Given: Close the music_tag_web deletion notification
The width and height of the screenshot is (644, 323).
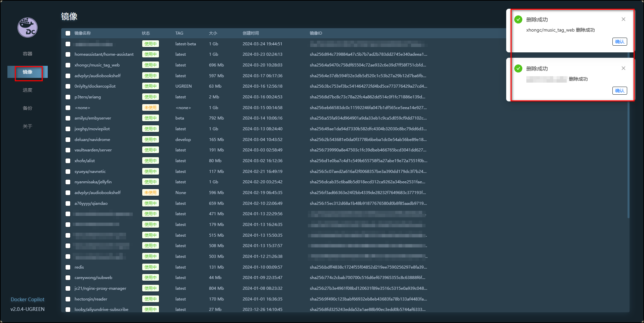Looking at the screenshot, I should (x=623, y=19).
